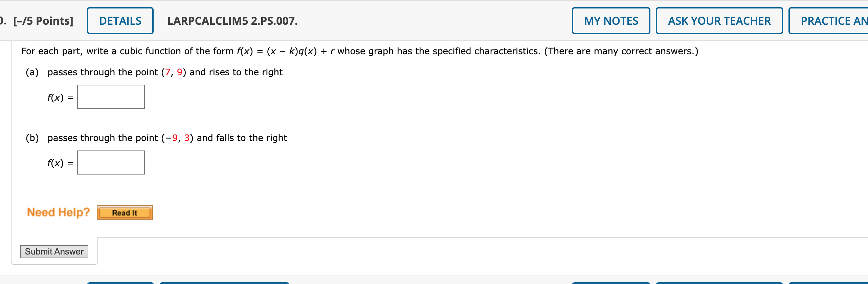
Task: Open the DETAILS popup for this question
Action: click(x=120, y=21)
